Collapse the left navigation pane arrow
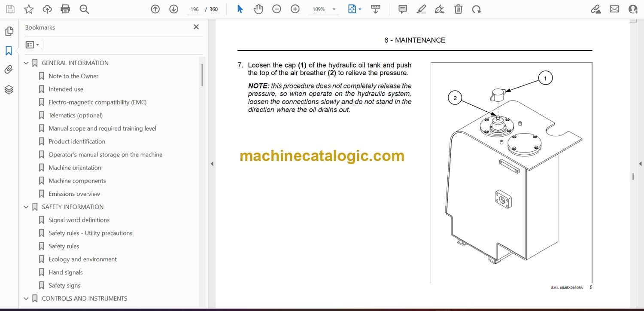 coord(211,164)
